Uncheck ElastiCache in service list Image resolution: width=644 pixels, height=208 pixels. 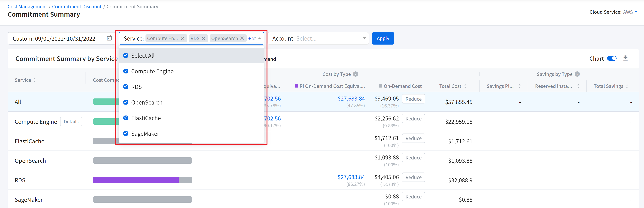click(126, 118)
